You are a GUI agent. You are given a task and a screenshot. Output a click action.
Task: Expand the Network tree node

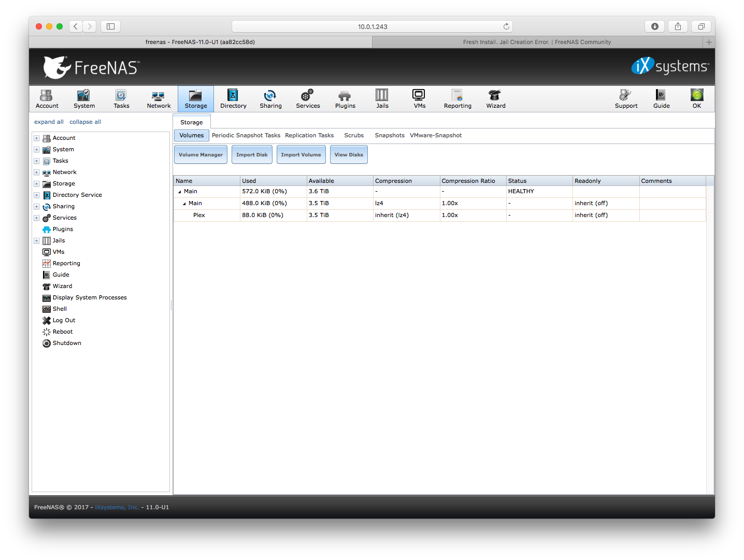point(37,173)
